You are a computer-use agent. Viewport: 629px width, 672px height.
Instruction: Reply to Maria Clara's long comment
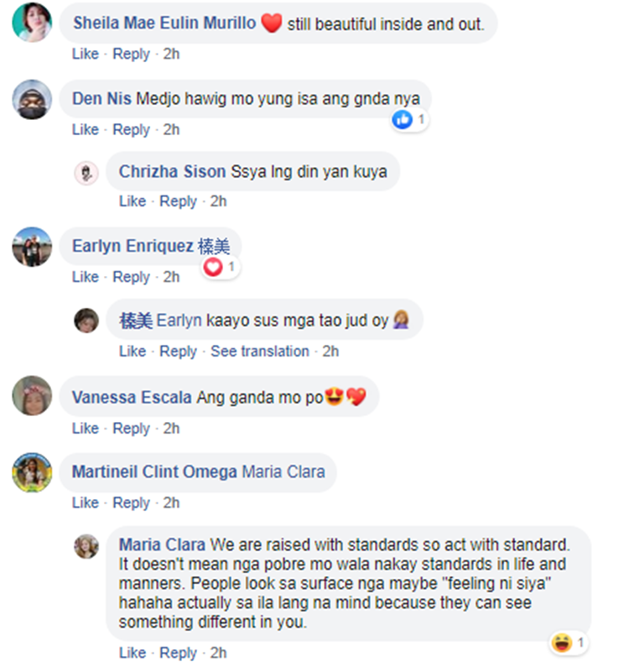click(x=179, y=654)
